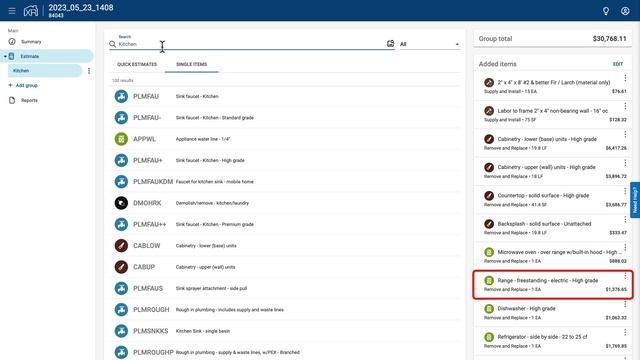Open the All filter dropdown
This screenshot has height=360, width=640.
coord(429,44)
